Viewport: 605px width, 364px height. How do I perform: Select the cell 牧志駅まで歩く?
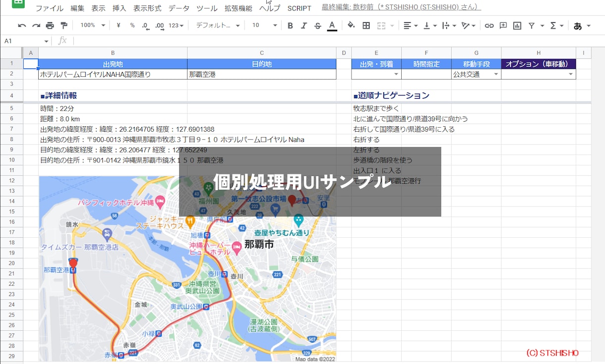376,108
